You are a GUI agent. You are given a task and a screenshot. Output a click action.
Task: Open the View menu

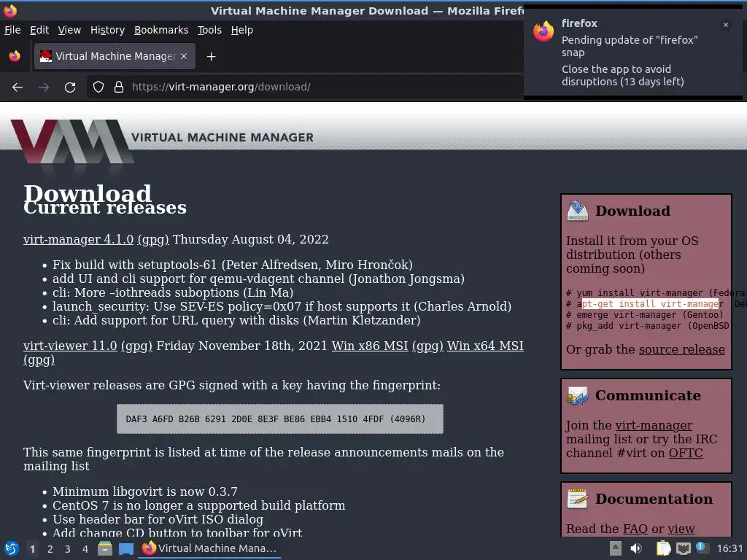69,30
